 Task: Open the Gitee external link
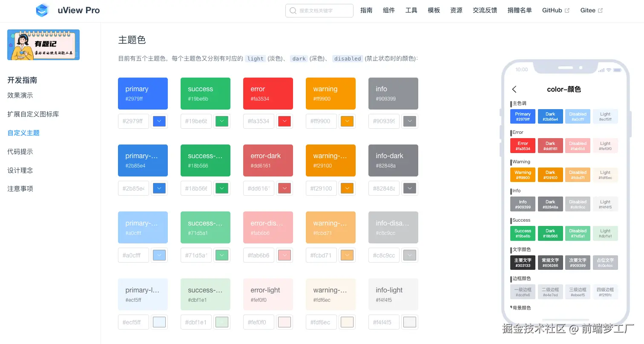coord(591,10)
